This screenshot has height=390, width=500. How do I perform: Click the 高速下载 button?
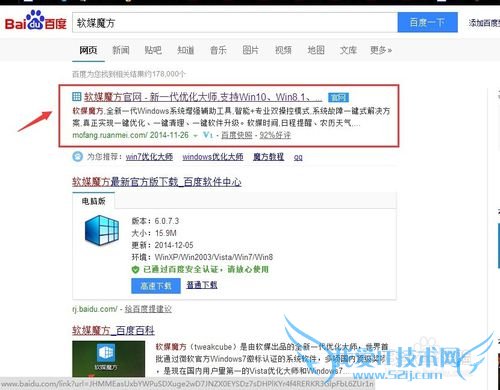coord(156,286)
